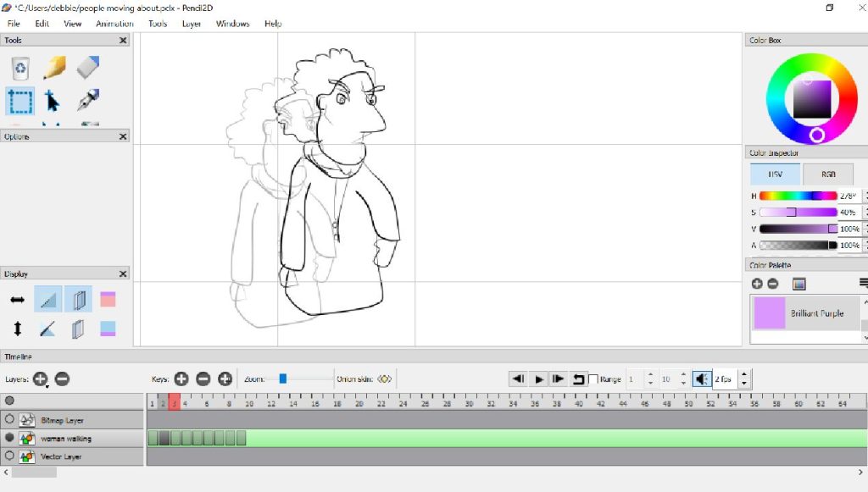Image resolution: width=868 pixels, height=492 pixels.
Task: Toggle onion skin with the Onion skin button
Action: [x=384, y=379]
